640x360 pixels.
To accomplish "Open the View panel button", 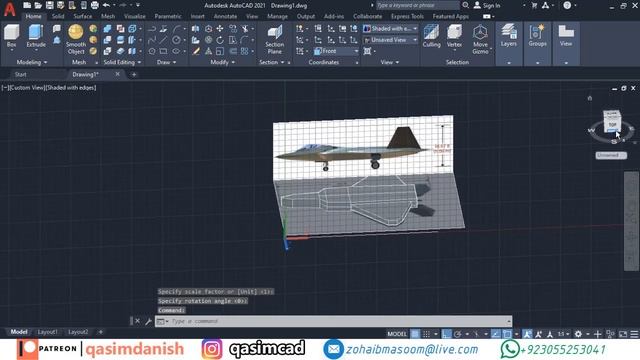I will click(x=566, y=36).
